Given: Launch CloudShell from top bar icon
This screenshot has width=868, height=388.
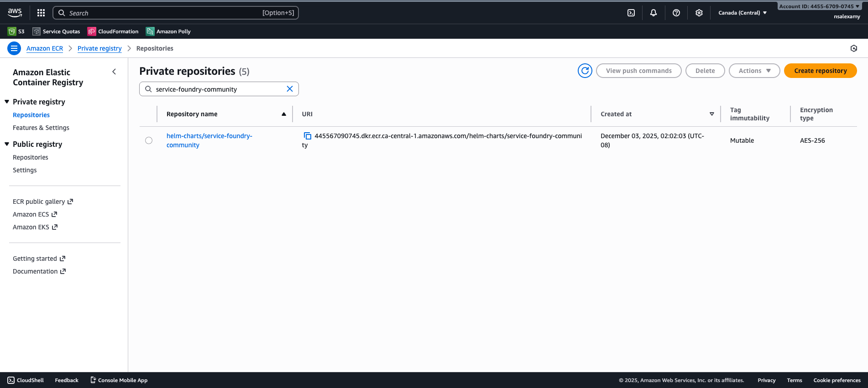Looking at the screenshot, I should click(x=631, y=13).
